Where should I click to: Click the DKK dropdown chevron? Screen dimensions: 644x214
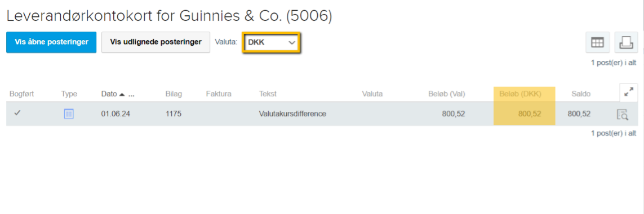[x=292, y=43]
